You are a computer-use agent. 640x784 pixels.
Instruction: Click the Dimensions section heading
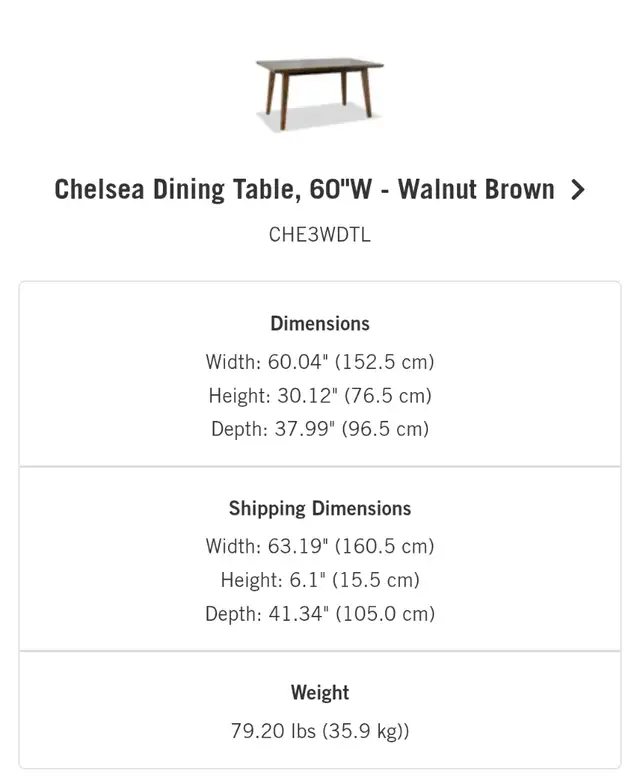coord(320,324)
